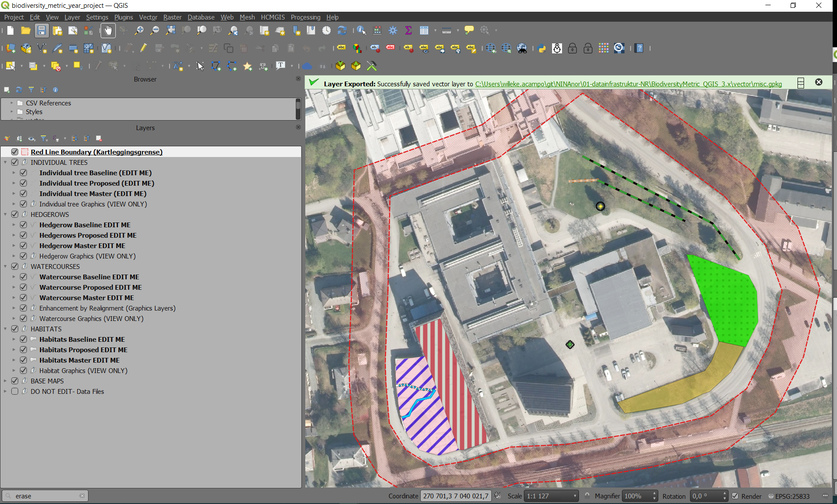Click the Rotation value spin box

(x=709, y=496)
